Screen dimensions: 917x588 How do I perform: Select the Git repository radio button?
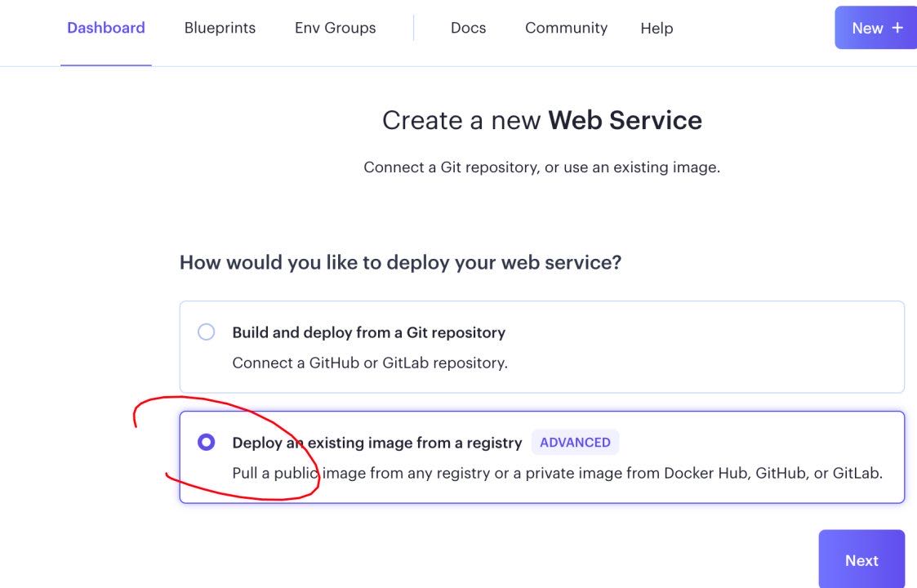click(207, 332)
